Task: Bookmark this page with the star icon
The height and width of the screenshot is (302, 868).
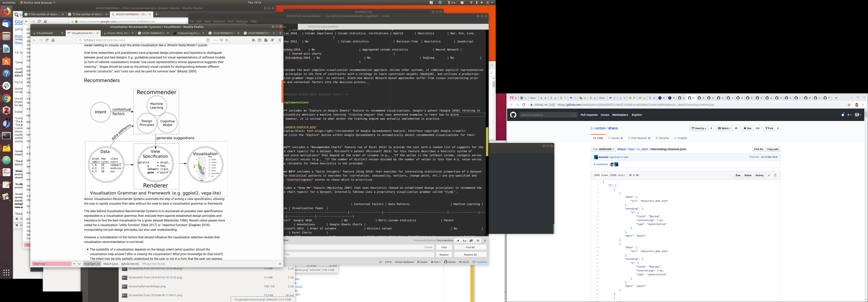Action: click(x=227, y=40)
